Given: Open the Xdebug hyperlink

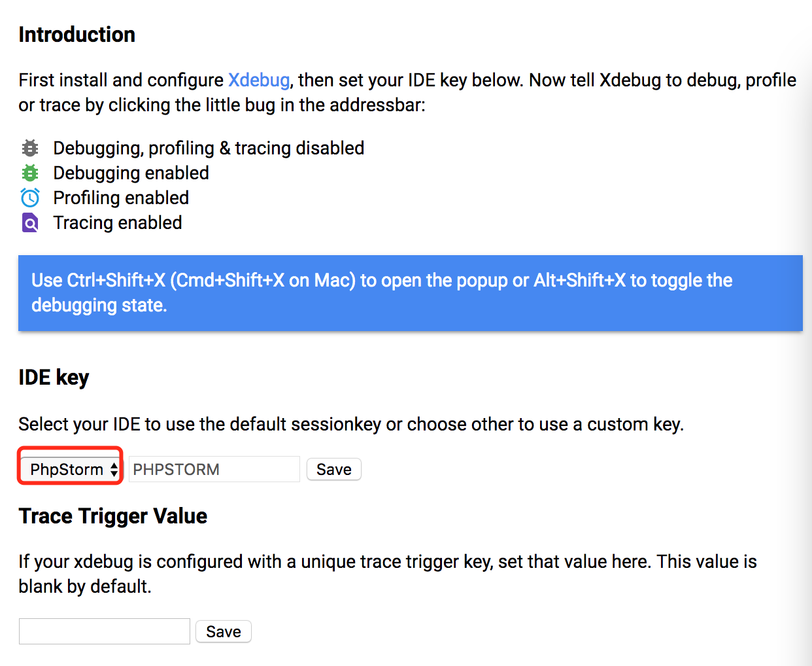Looking at the screenshot, I should coord(259,80).
